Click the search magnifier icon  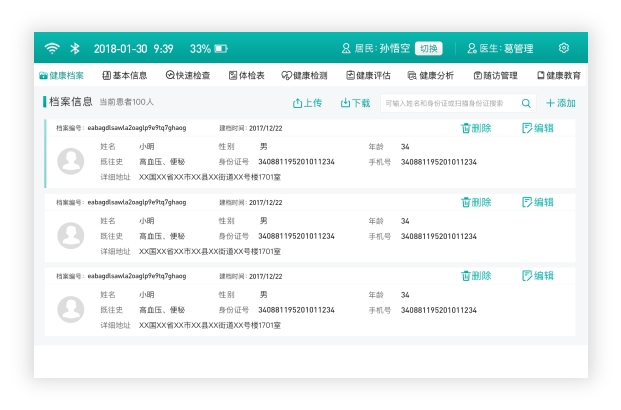(x=526, y=103)
